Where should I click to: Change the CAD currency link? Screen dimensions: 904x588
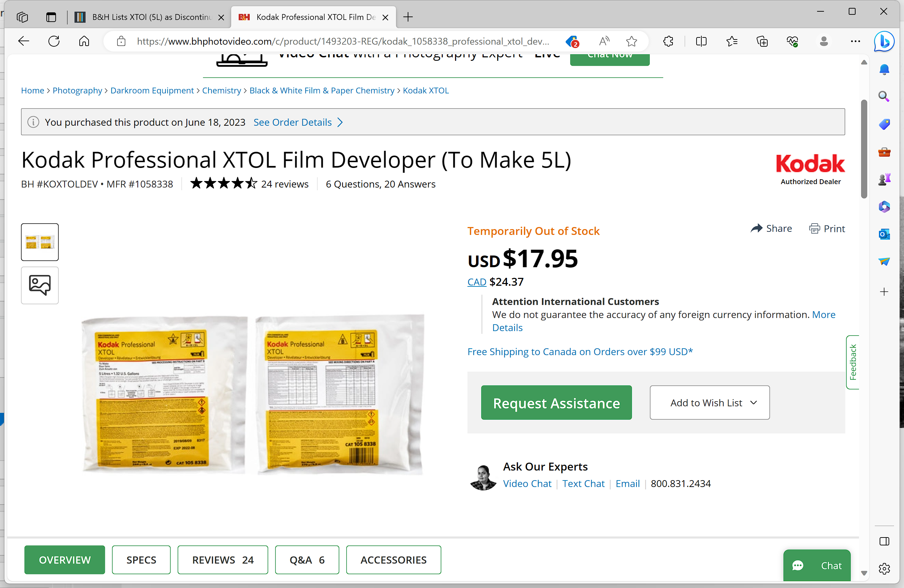477,282
